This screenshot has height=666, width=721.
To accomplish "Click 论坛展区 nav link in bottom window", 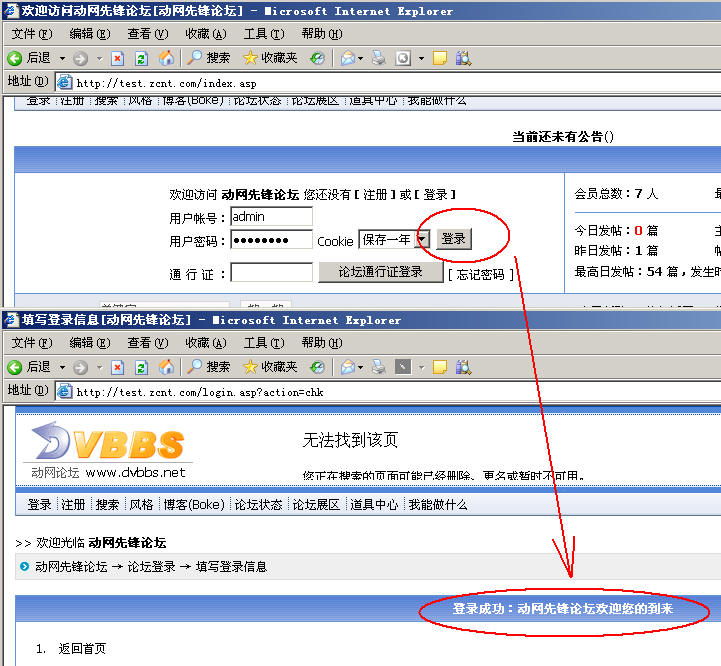I will coord(316,505).
